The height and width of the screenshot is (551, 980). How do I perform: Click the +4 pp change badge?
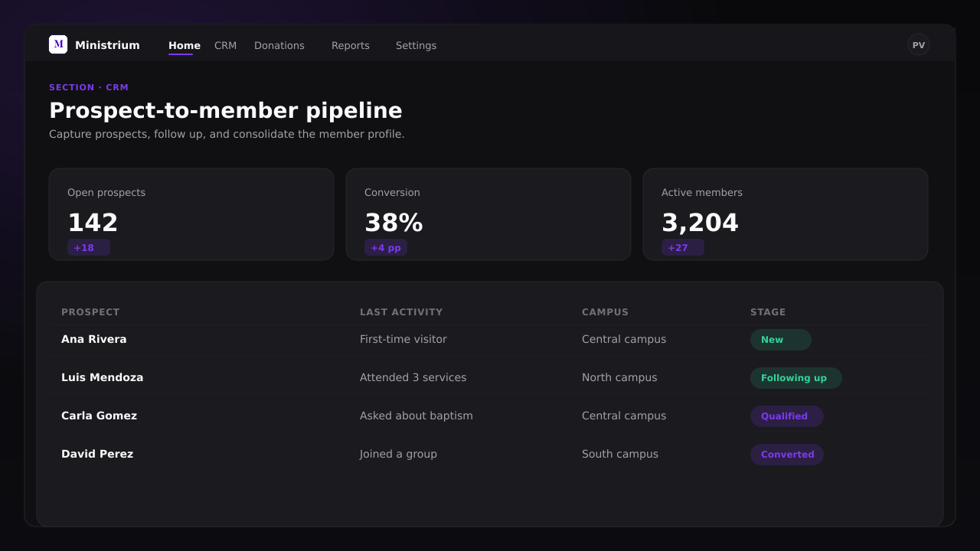pos(386,247)
